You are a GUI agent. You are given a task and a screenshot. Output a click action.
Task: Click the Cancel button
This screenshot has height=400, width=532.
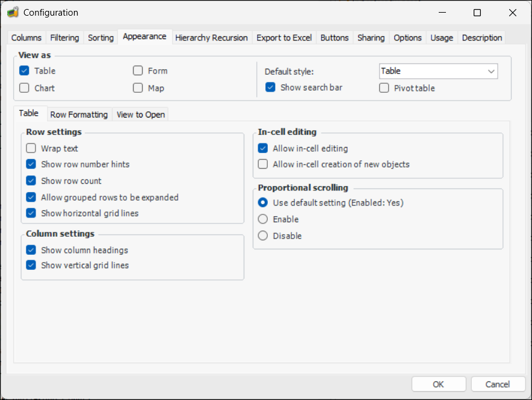pos(497,384)
